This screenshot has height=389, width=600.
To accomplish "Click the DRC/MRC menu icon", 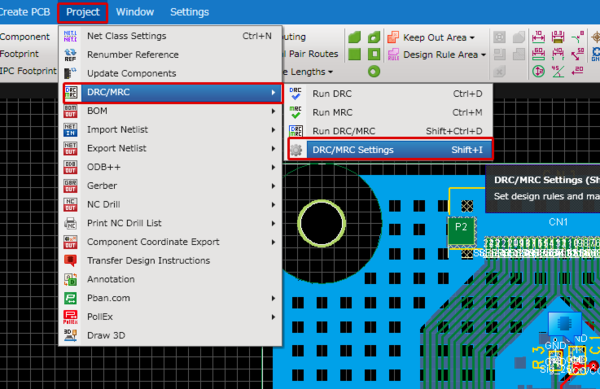I will point(71,92).
